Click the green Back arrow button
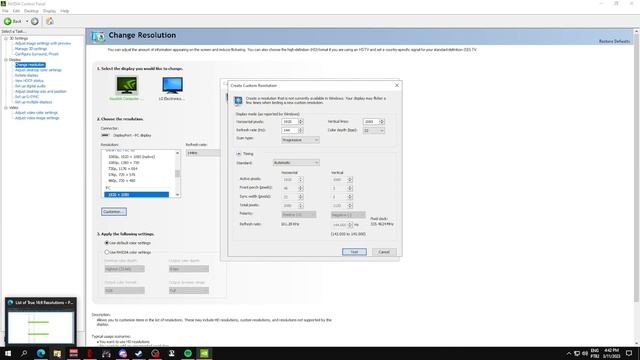This screenshot has height=360, width=640. [x=8, y=21]
